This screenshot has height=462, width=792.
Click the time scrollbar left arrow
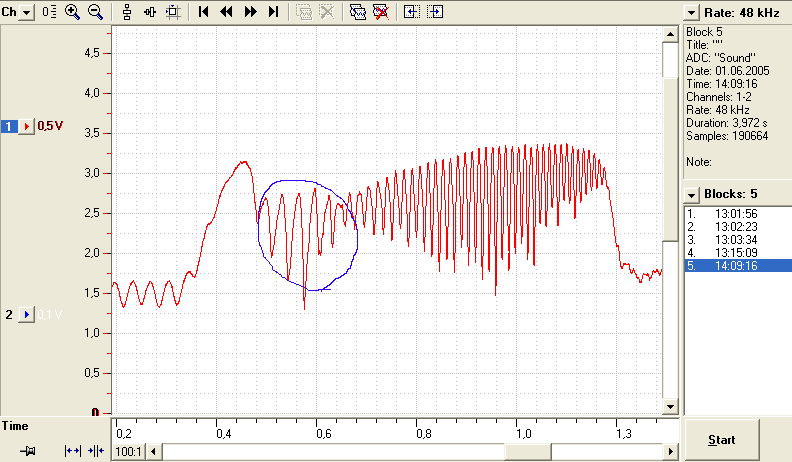154,451
